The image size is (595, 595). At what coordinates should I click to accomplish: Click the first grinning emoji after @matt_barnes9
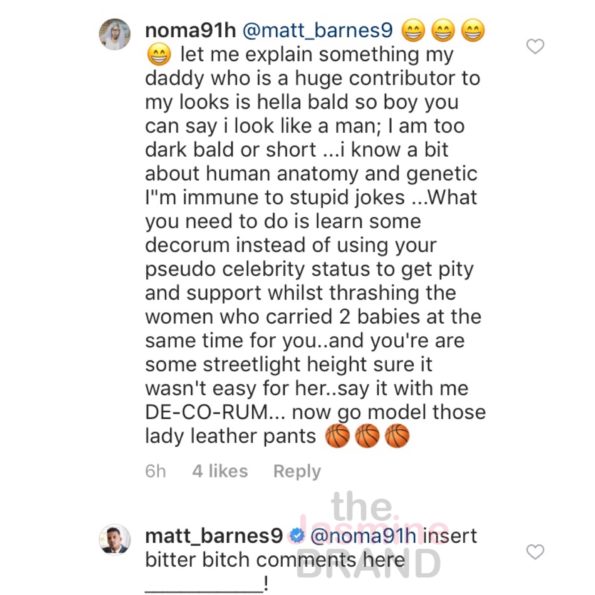click(413, 31)
